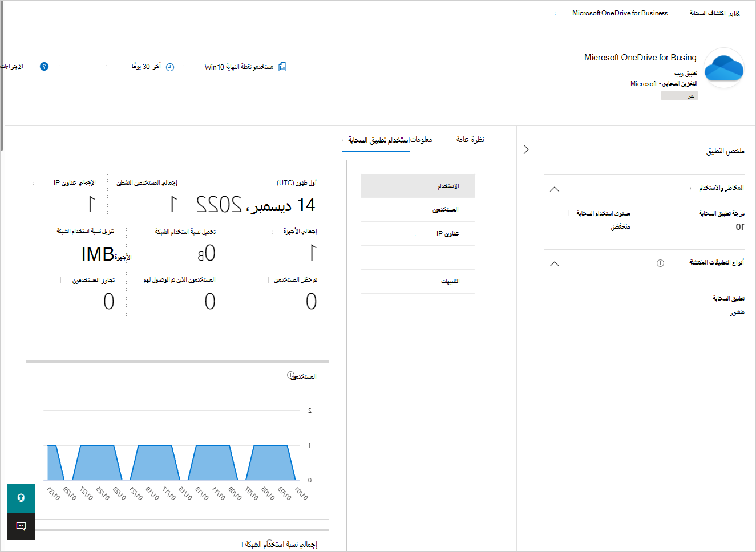The width and height of the screenshot is (756, 552).
Task: Click the cloud app score value
Action: pyautogui.click(x=740, y=227)
